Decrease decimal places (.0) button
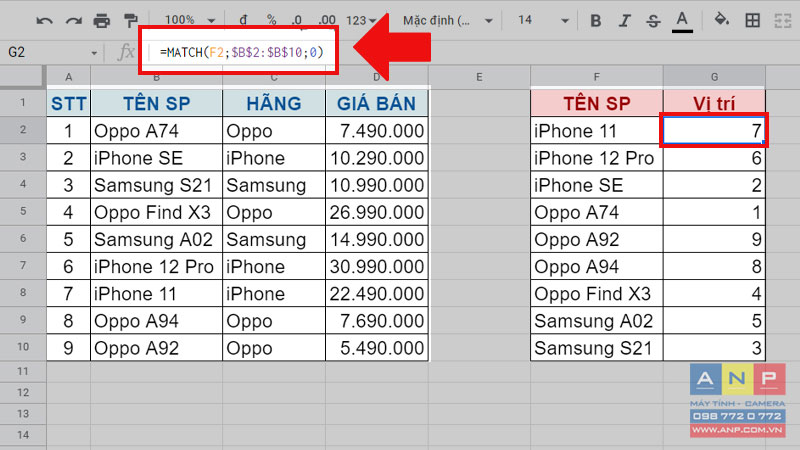 pos(297,20)
